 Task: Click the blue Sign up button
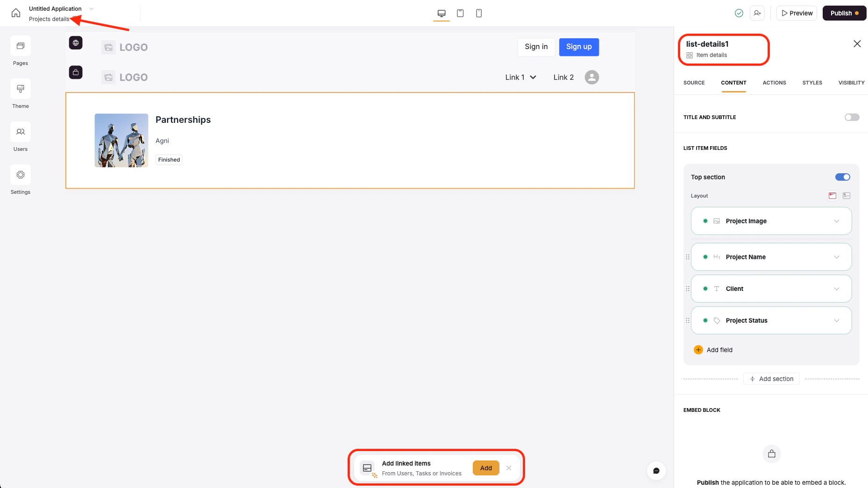pyautogui.click(x=579, y=47)
